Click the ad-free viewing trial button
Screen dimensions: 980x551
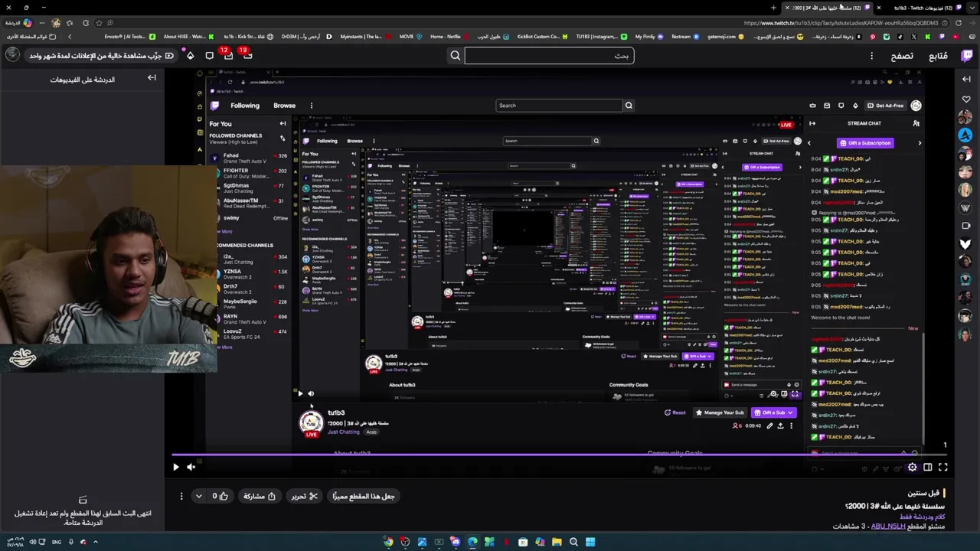tap(103, 55)
